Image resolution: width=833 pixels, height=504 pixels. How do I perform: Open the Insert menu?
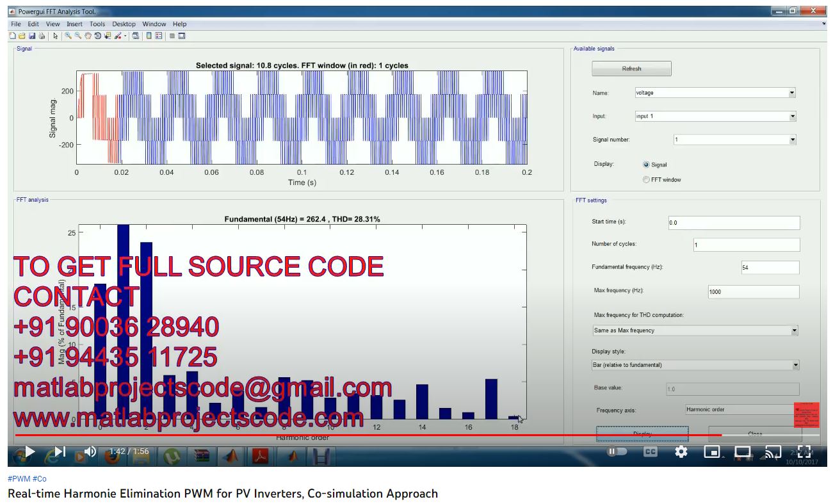(74, 24)
